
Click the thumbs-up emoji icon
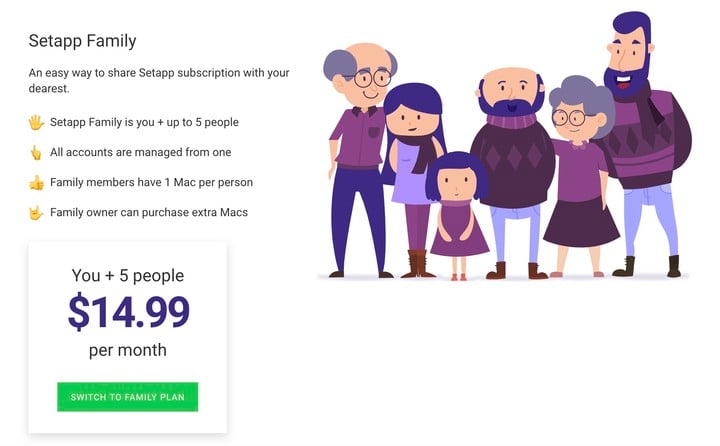36,183
